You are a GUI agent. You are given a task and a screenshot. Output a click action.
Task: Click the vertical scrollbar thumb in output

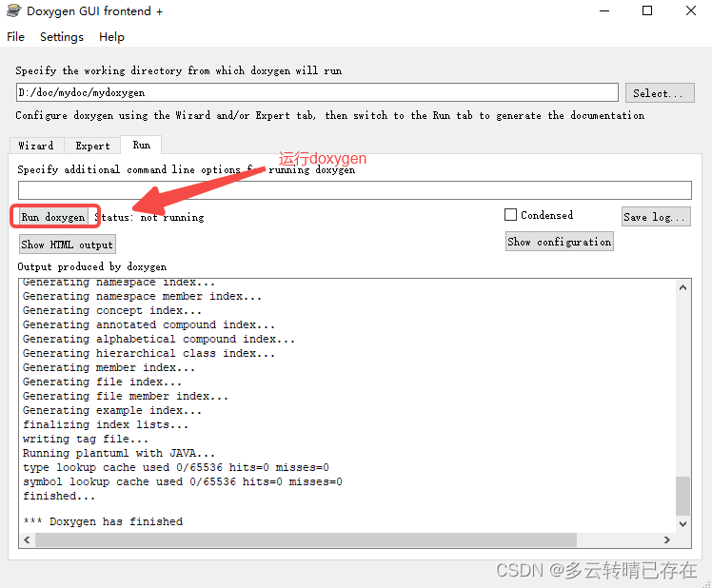(x=682, y=496)
